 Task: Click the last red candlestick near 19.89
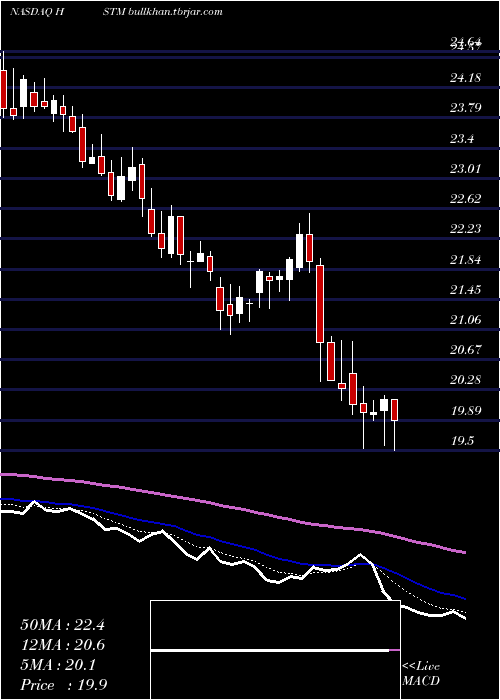point(395,410)
